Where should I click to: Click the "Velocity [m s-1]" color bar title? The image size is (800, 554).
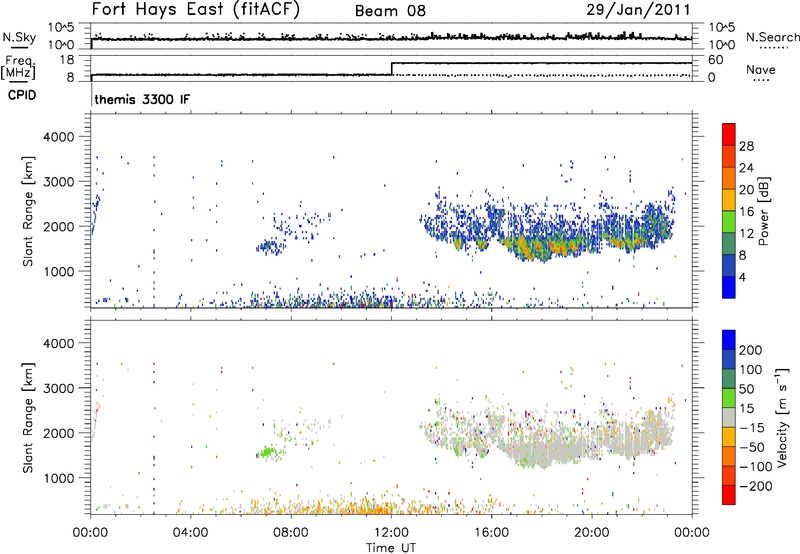[x=781, y=417]
